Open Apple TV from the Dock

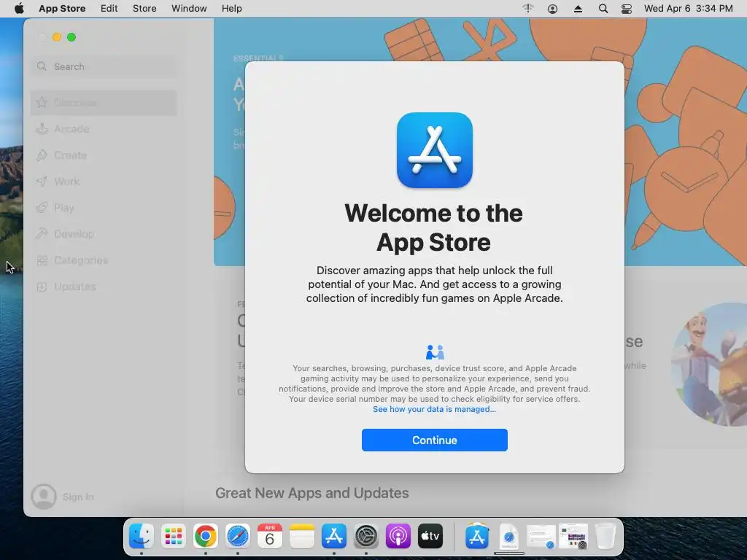point(430,536)
